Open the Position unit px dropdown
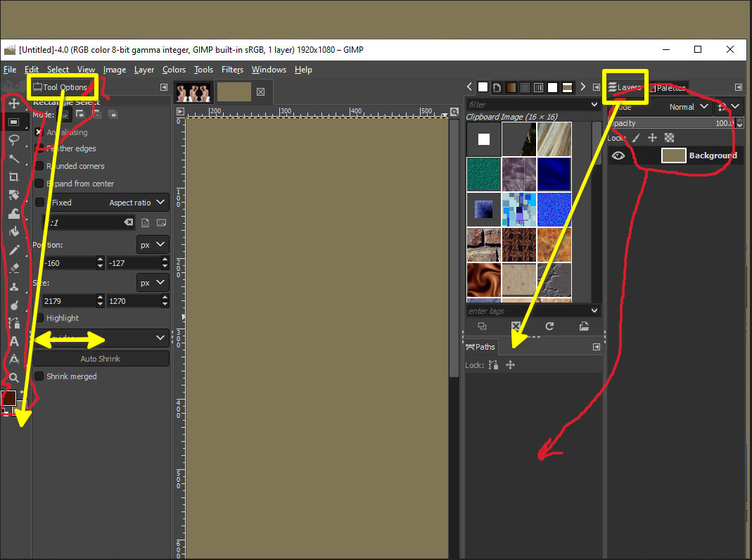Image resolution: width=752 pixels, height=560 pixels. click(x=153, y=245)
